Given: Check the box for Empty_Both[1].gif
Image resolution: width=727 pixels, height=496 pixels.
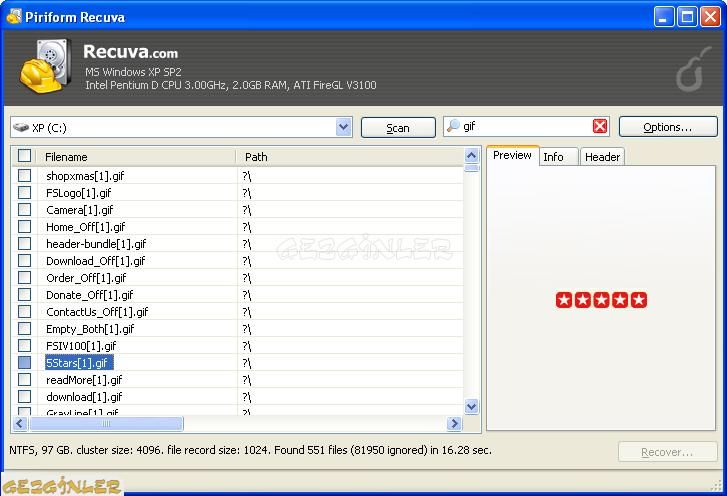Looking at the screenshot, I should (x=24, y=329).
